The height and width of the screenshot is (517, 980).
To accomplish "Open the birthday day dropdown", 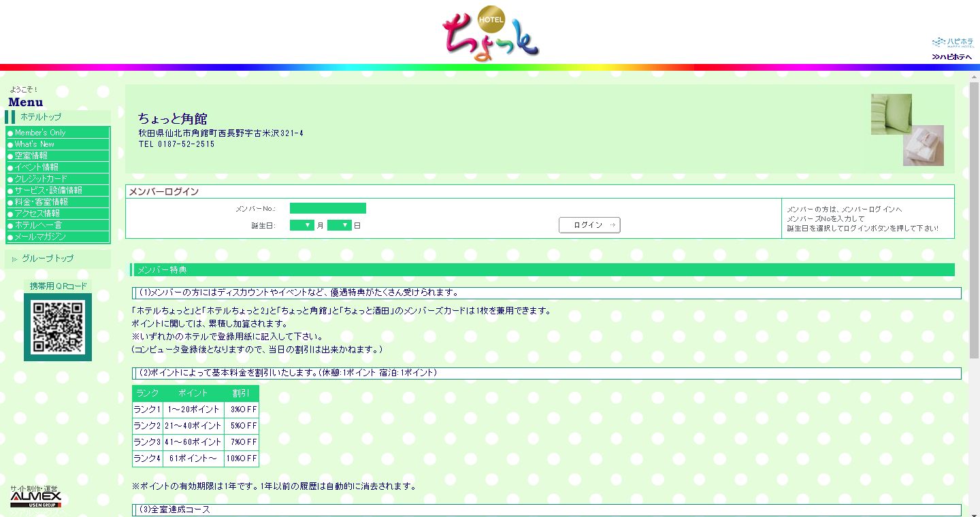I will pos(339,226).
